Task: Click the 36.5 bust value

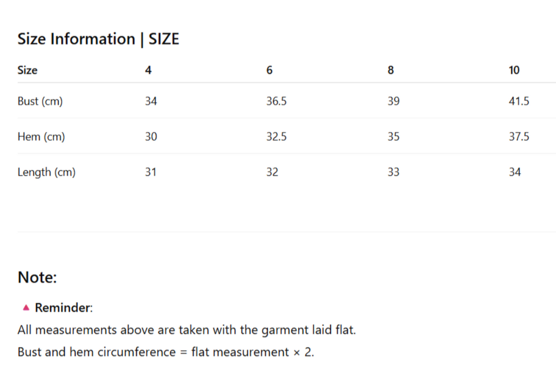Action: tap(276, 101)
